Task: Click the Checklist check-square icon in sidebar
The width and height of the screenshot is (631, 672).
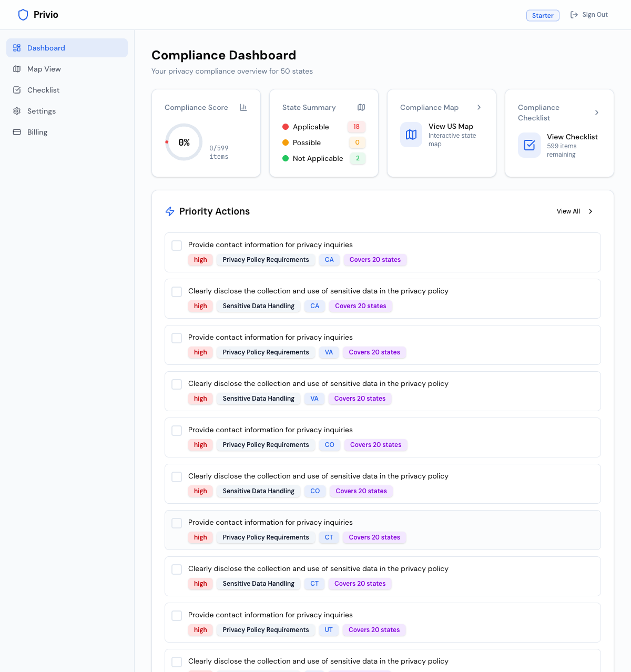Action: [x=17, y=90]
